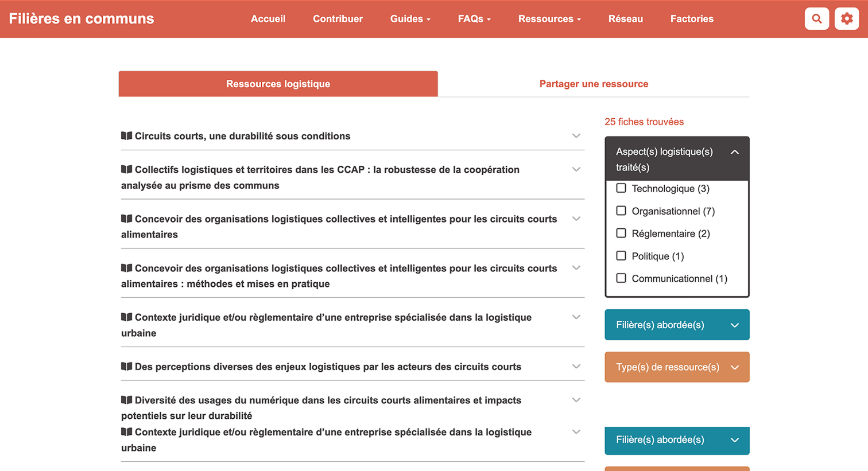Viewport: 868px width, 471px height.
Task: Click book icon beside Des perceptions diverses
Action: pos(126,367)
